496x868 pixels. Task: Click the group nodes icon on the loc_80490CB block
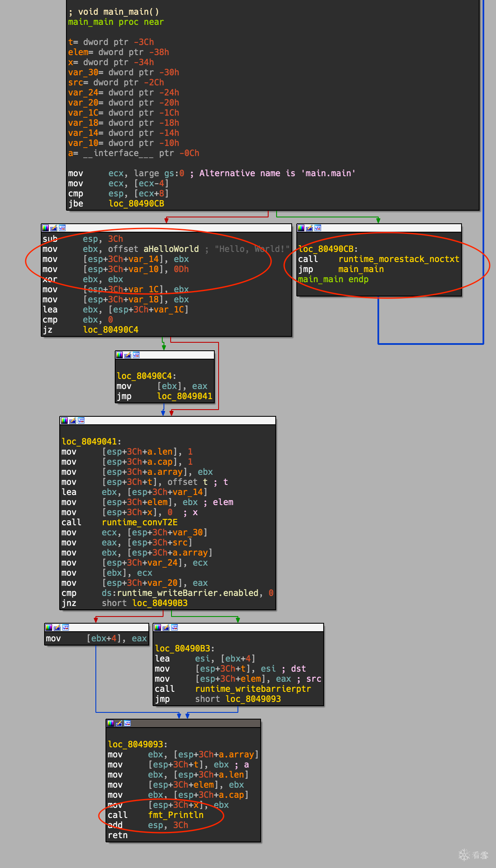click(318, 228)
